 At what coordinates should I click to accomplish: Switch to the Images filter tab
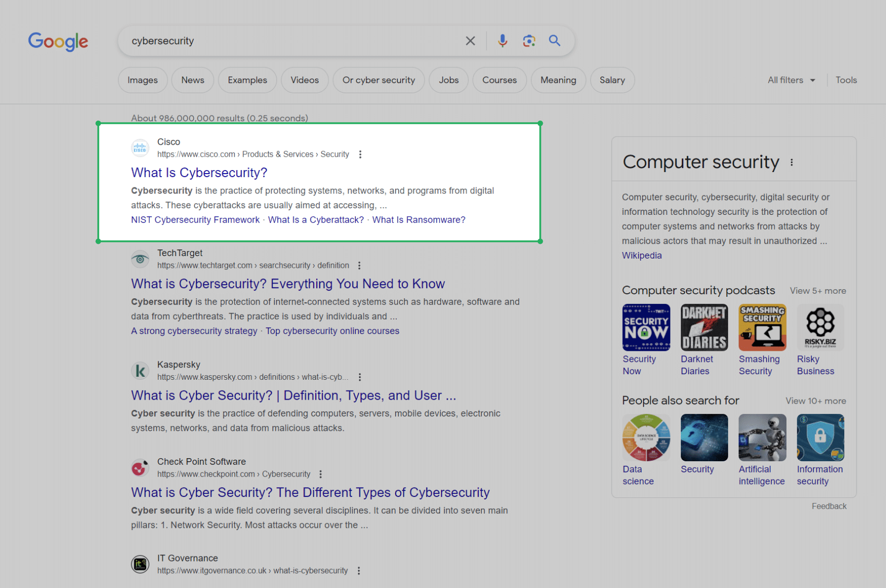click(x=143, y=80)
